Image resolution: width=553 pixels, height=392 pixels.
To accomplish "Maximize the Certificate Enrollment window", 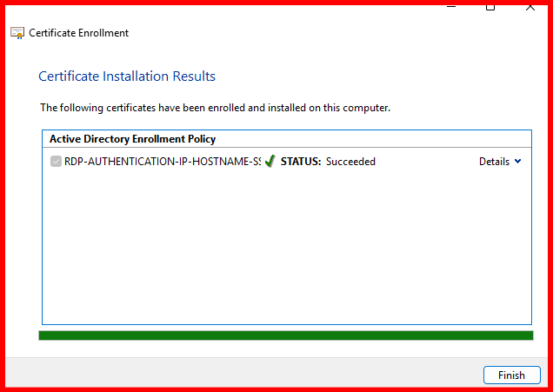I will coord(490,6).
